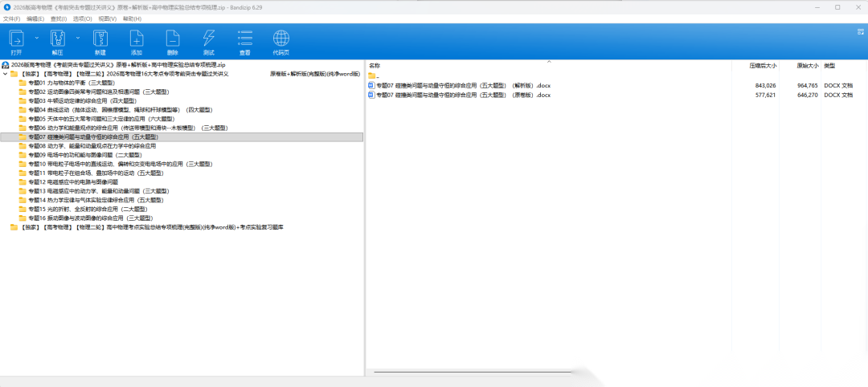868x387 pixels.
Task: Open the 帮助(H) menu
Action: (130, 18)
